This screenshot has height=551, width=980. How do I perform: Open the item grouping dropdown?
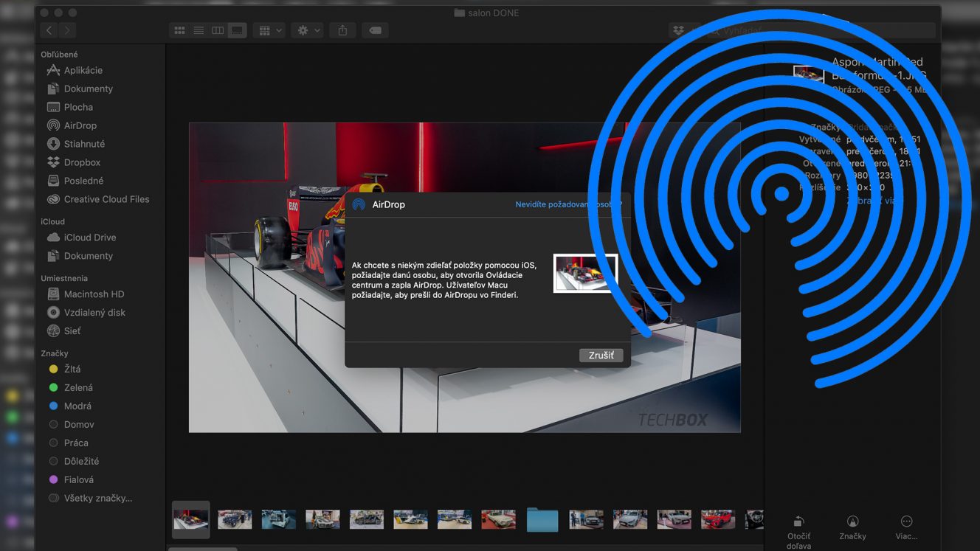pyautogui.click(x=269, y=30)
